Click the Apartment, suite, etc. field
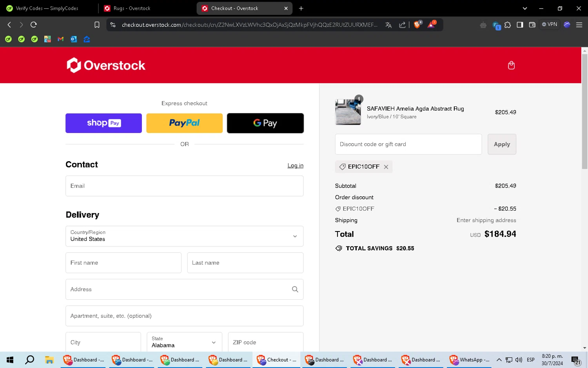 click(184, 316)
